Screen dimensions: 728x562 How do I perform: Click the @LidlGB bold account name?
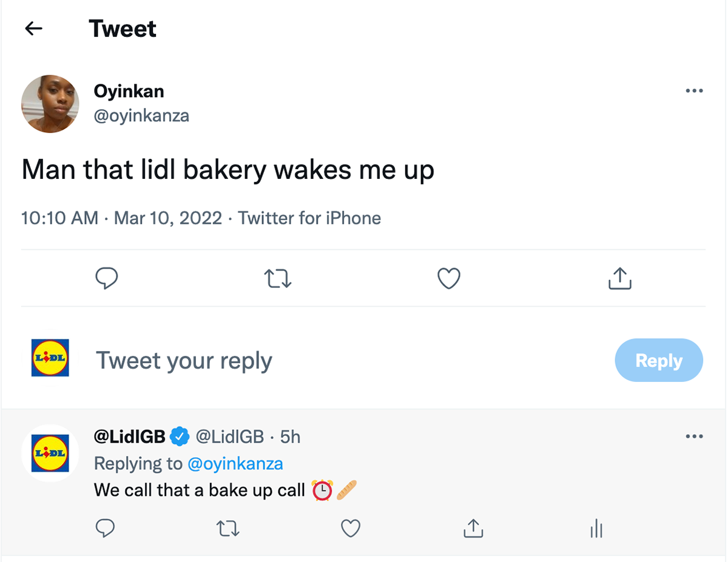130,437
